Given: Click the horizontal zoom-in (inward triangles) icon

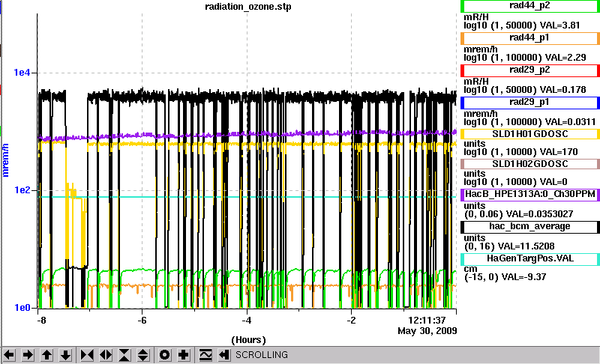Looking at the screenshot, I should click(x=87, y=355).
